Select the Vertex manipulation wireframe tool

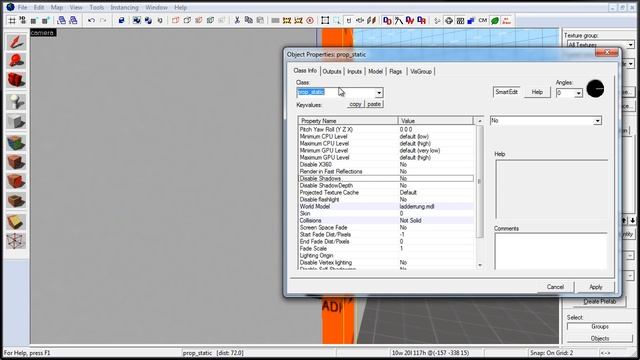point(16,241)
